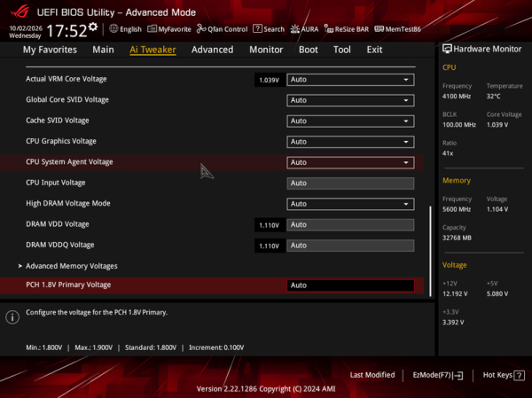The height and width of the screenshot is (398, 532).
Task: Click the Increment: 0.100V hint text
Action: click(216, 347)
